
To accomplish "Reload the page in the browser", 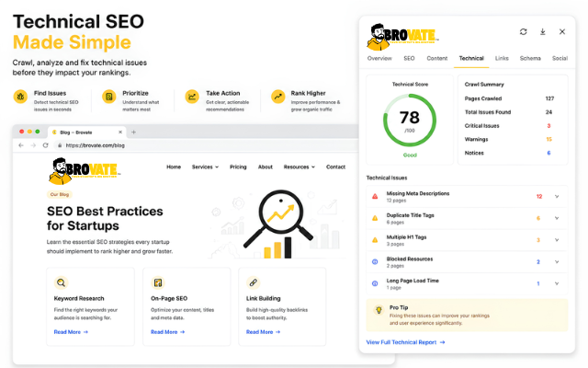I will (45, 145).
